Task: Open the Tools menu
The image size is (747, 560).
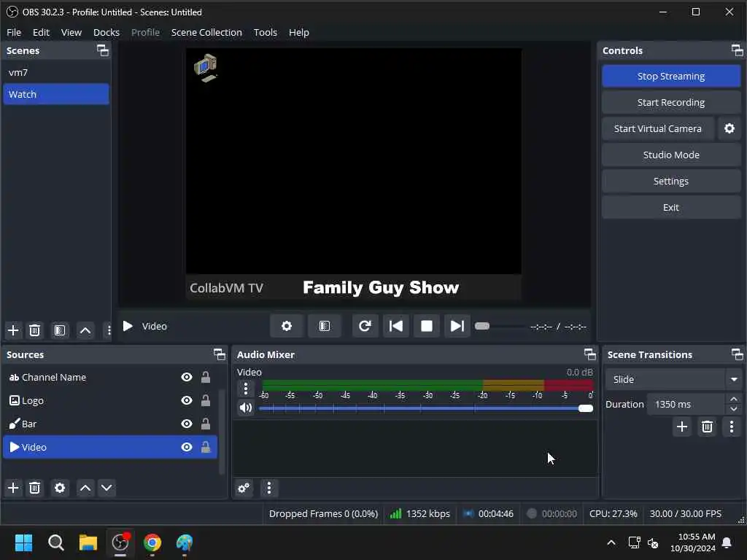Action: pos(265,32)
